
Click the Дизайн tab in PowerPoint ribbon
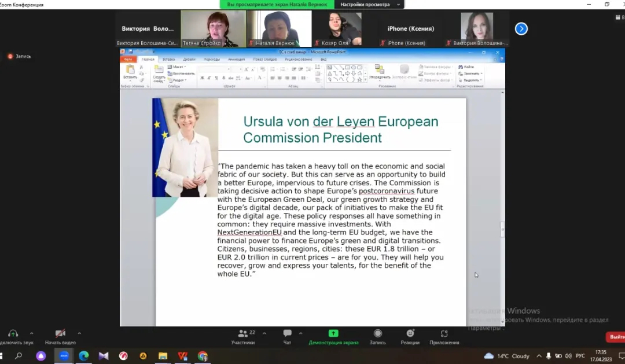click(189, 59)
